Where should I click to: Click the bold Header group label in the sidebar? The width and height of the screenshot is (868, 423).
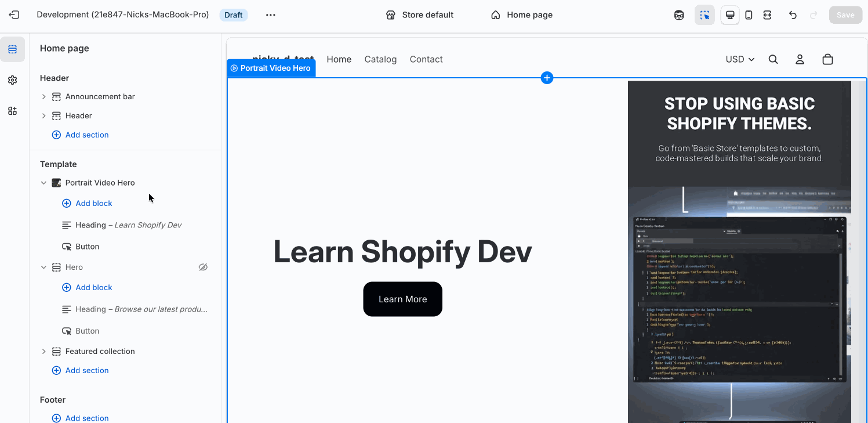55,78
